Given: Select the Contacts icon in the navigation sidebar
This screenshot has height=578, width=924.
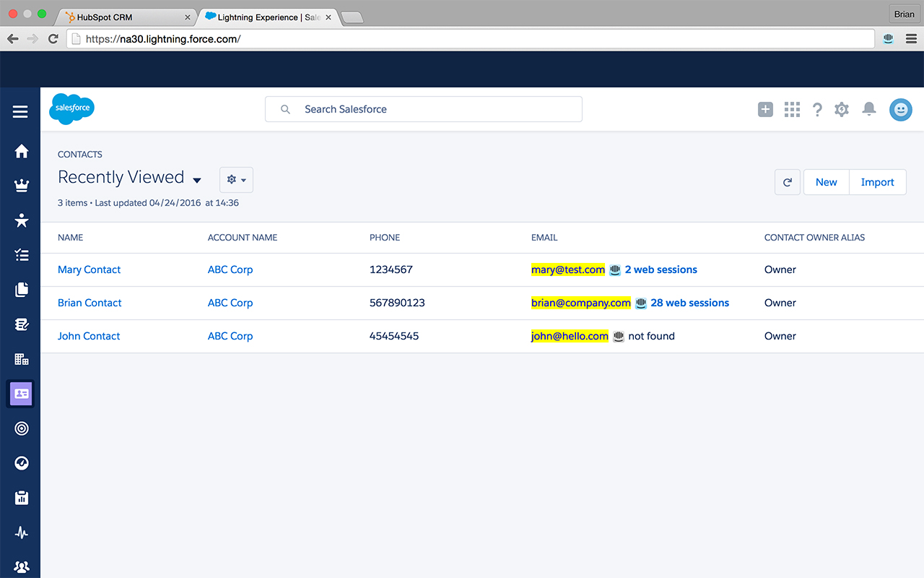Looking at the screenshot, I should pos(20,394).
